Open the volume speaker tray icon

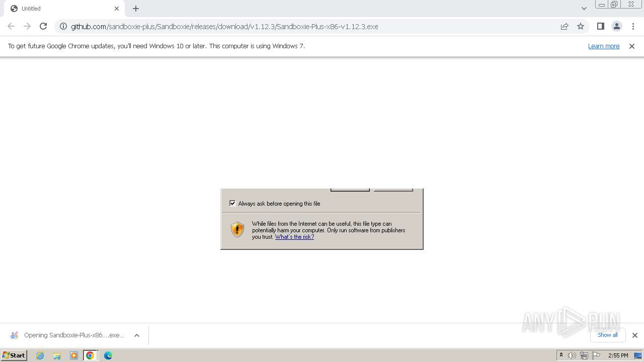572,355
